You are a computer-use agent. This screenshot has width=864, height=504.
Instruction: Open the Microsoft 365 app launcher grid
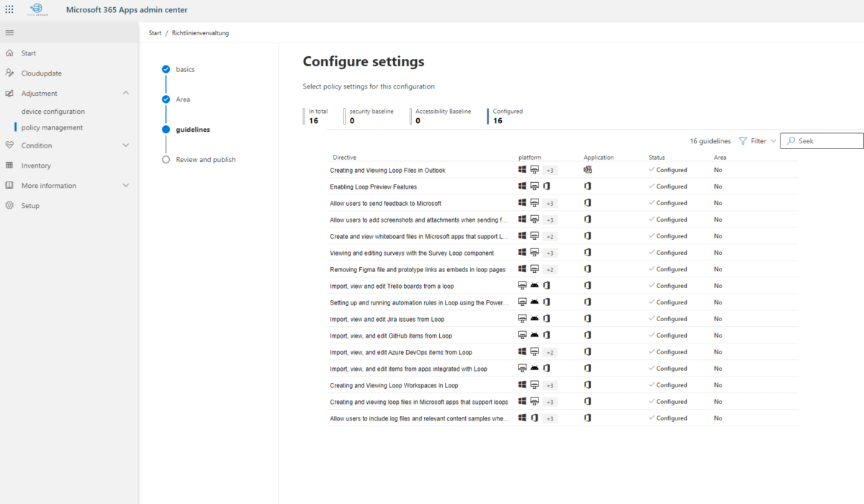tap(9, 9)
